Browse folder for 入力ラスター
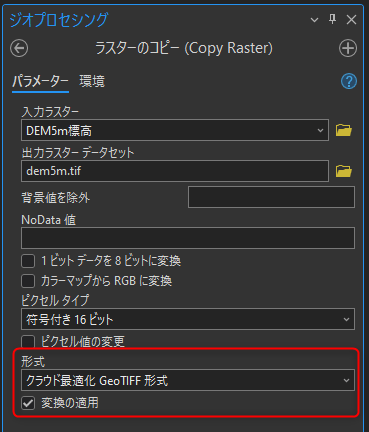Viewport: 369px width, 432px height. click(x=344, y=130)
